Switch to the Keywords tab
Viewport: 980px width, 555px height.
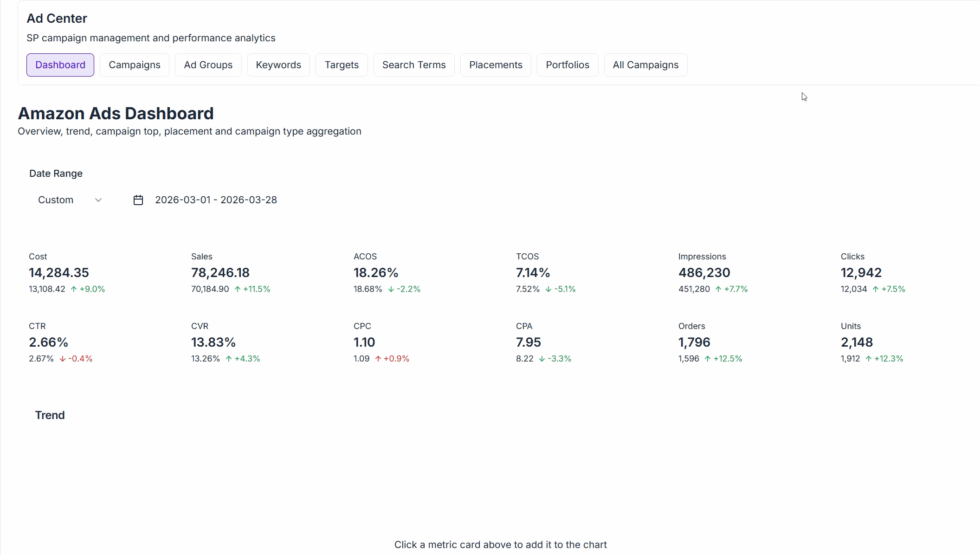coord(278,65)
